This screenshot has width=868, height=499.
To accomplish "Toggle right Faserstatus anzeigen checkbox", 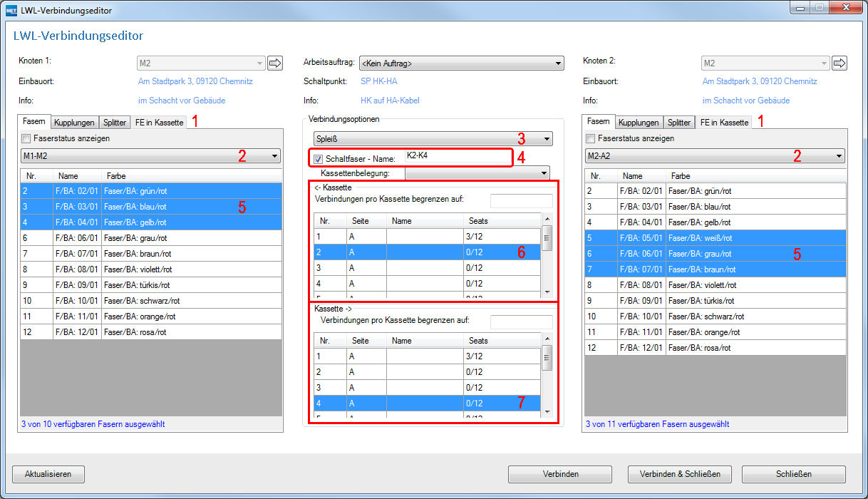I will coord(591,138).
